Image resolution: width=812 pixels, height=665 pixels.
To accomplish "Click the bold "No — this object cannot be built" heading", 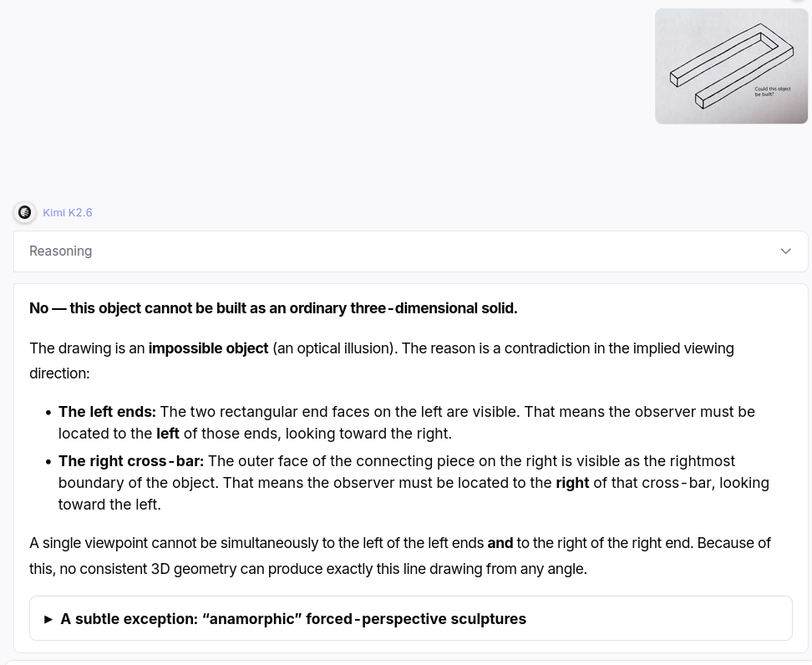I will (x=273, y=308).
